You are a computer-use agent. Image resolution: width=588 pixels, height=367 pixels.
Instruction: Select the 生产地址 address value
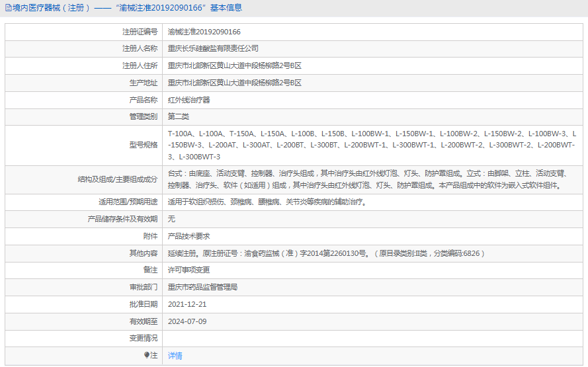point(234,83)
